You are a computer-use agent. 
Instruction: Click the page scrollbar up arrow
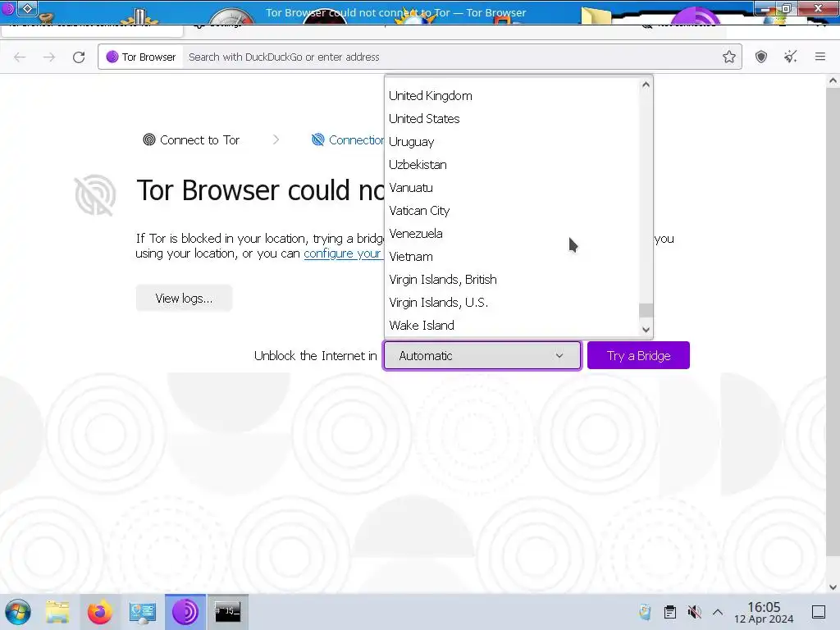click(833, 81)
